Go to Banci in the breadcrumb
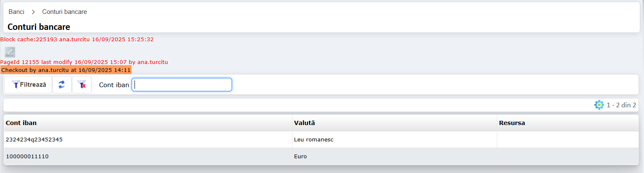Screen dimensions: 644x173 point(16,12)
